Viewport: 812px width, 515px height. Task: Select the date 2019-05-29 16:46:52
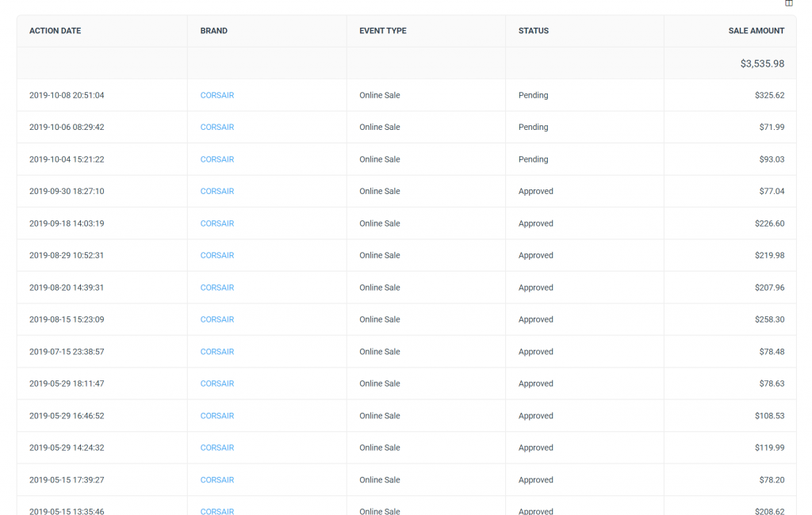point(67,416)
